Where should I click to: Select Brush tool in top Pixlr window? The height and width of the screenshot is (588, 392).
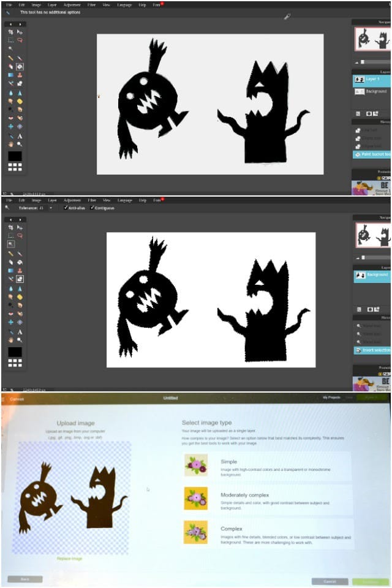pos(20,58)
